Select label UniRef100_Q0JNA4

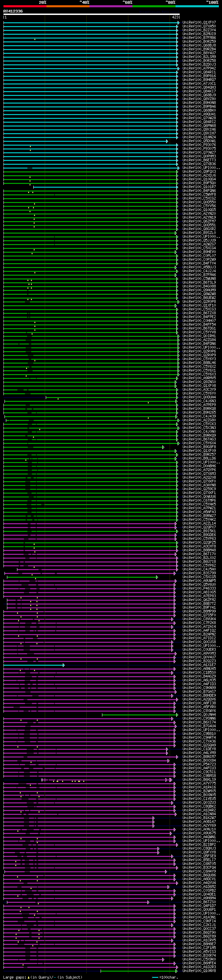coord(199,714)
